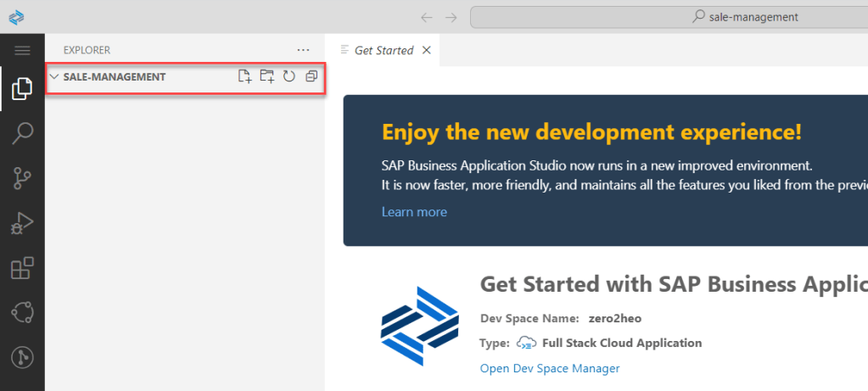The image size is (868, 391).
Task: Create a new folder in SALE-MANAGEMENT
Action: [x=266, y=76]
